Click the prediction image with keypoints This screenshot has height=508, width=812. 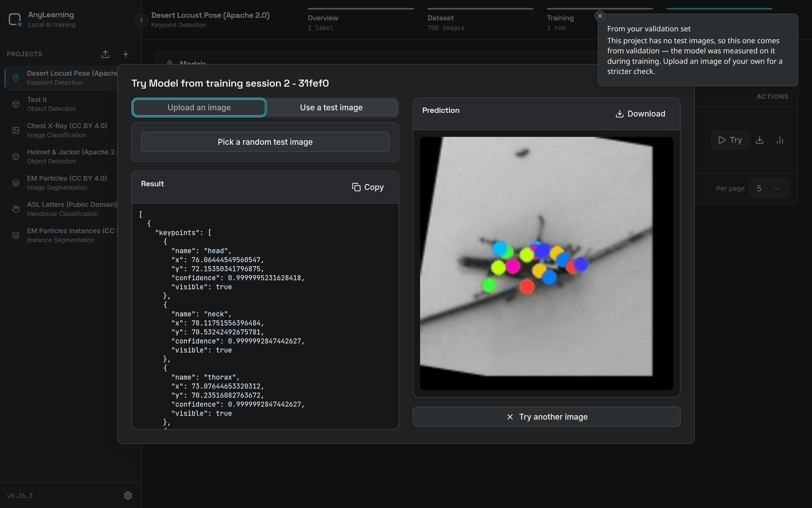(x=547, y=264)
